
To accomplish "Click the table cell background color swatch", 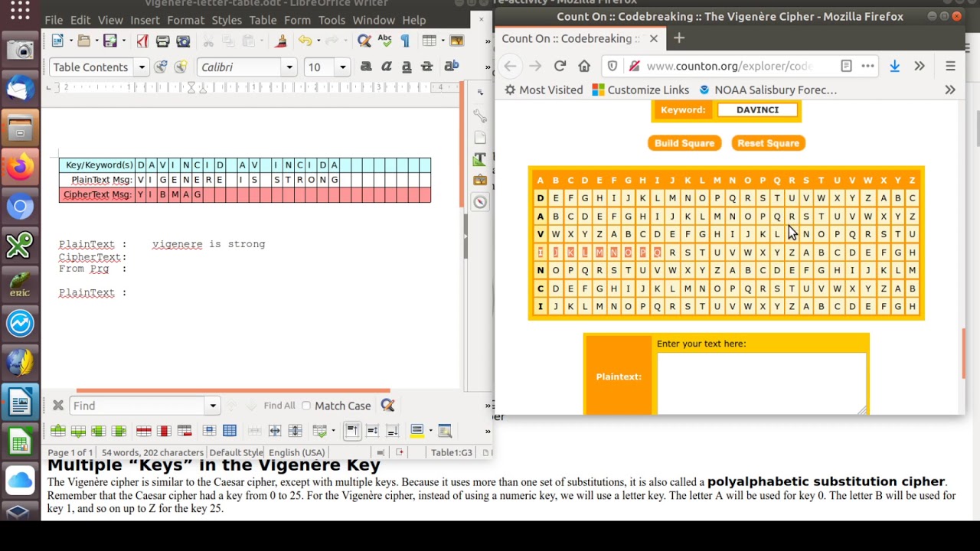I will click(x=417, y=431).
